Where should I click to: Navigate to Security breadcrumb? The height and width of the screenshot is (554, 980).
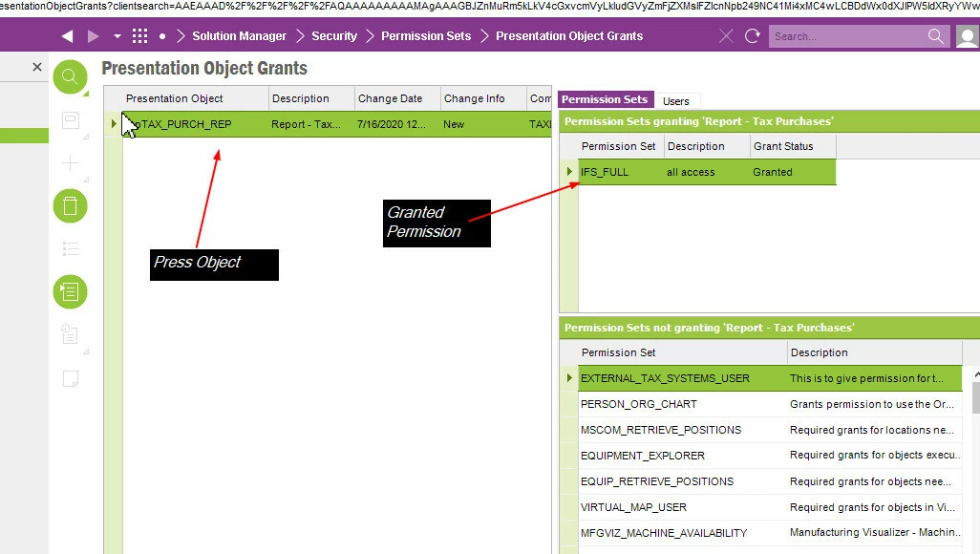334,36
